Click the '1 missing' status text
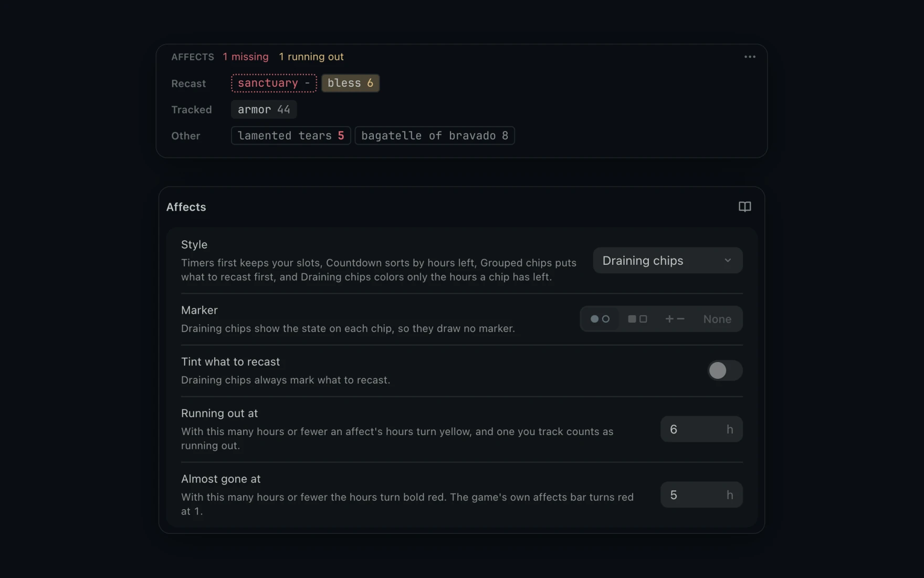The image size is (924, 578). click(245, 57)
